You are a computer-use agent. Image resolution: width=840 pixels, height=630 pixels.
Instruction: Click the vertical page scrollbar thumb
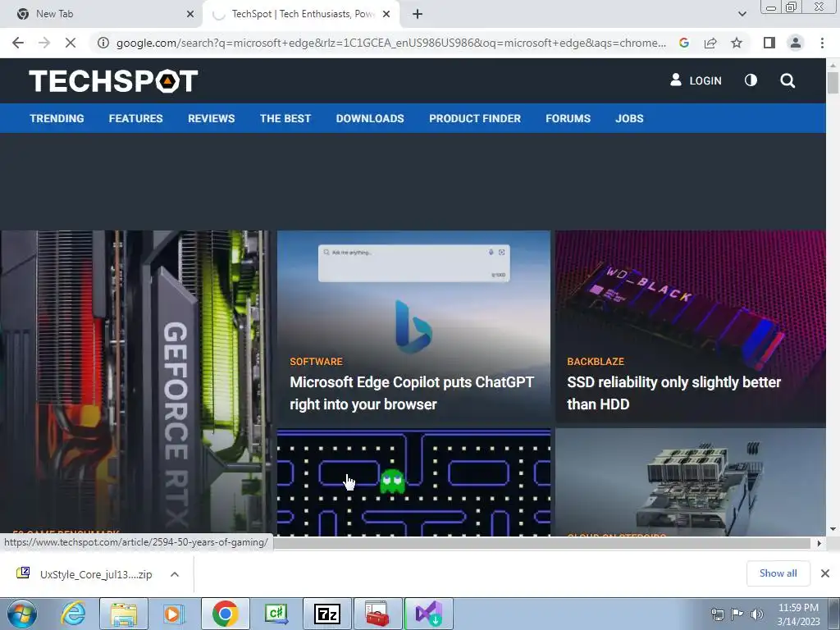click(833, 83)
